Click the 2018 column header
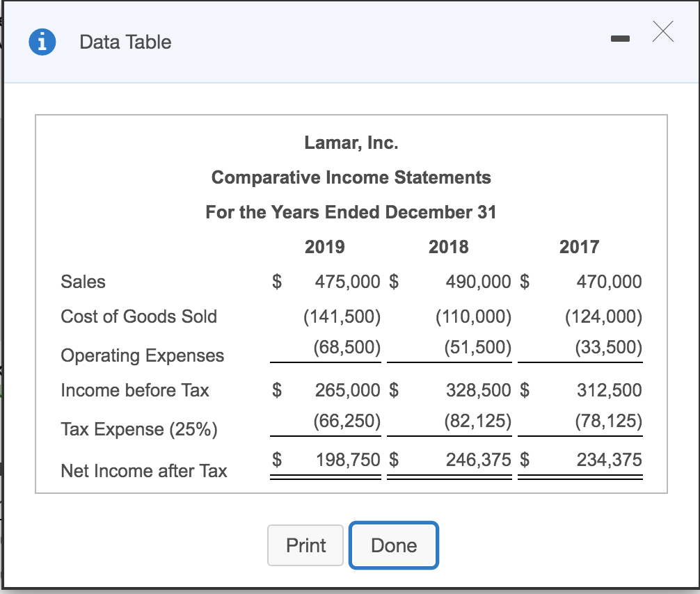The image size is (700, 594). (449, 247)
